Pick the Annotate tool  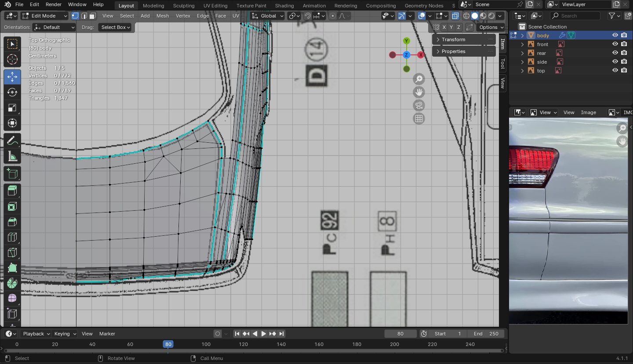pos(12,141)
